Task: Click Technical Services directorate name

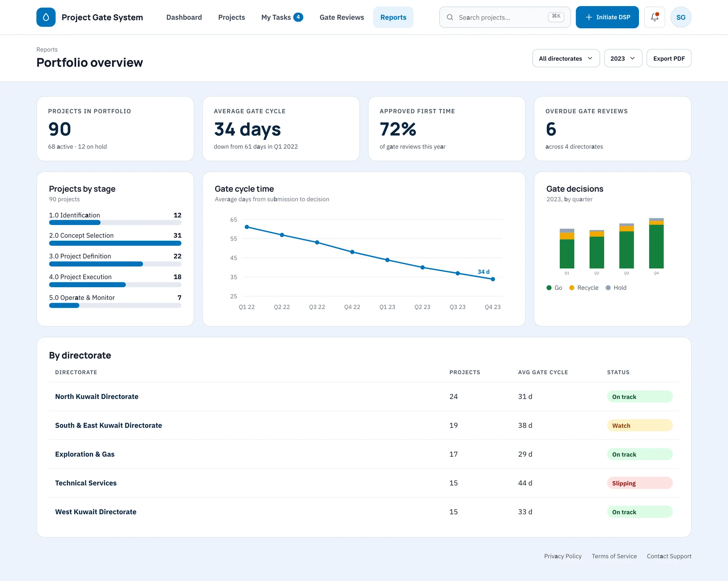Action: 86,483
